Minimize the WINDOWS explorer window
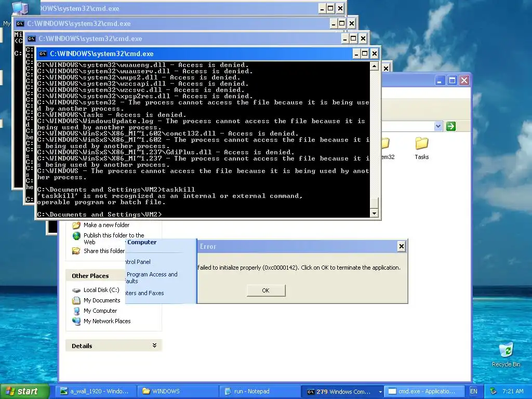Screen dimensions: 532x399 click(440, 81)
